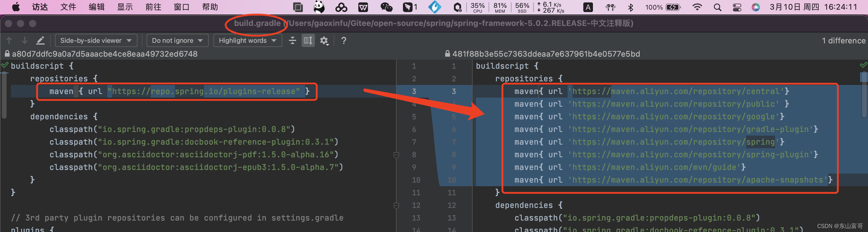
Task: Click lock icon beside left revision hash
Action: [x=7, y=54]
